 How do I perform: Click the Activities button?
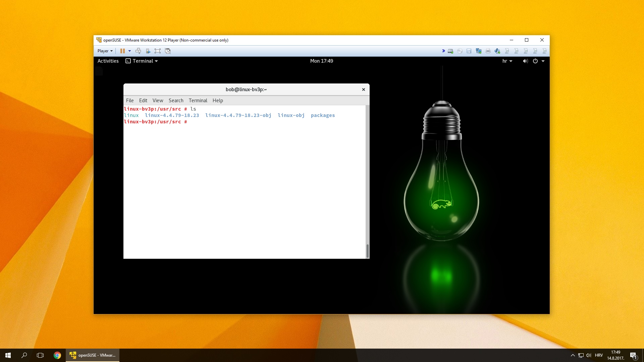[108, 61]
